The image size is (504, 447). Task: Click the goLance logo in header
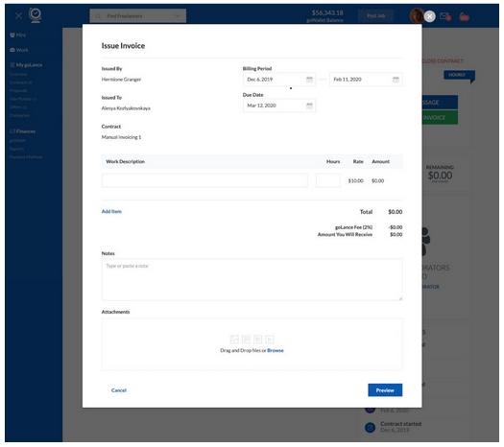(36, 15)
